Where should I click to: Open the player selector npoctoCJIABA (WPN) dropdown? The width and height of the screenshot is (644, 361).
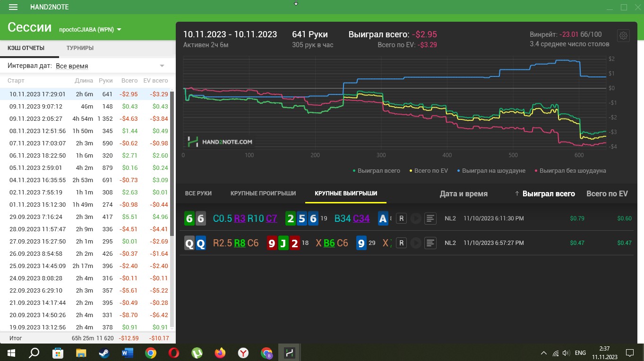point(90,29)
